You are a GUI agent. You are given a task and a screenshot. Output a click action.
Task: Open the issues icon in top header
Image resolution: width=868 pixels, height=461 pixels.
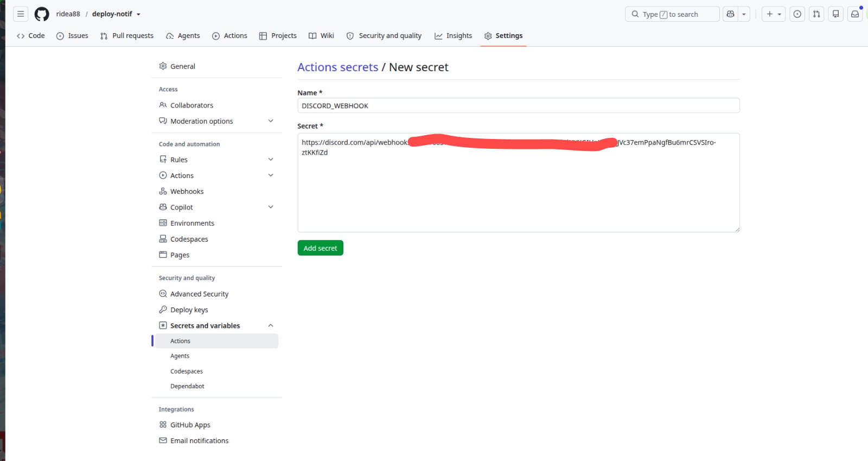797,14
